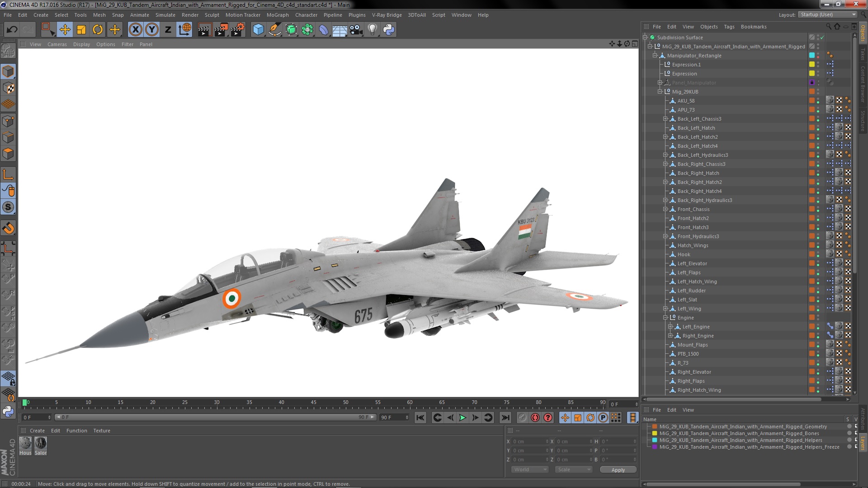Click the Apply button
Viewport: 868px width, 488px height.
point(618,470)
